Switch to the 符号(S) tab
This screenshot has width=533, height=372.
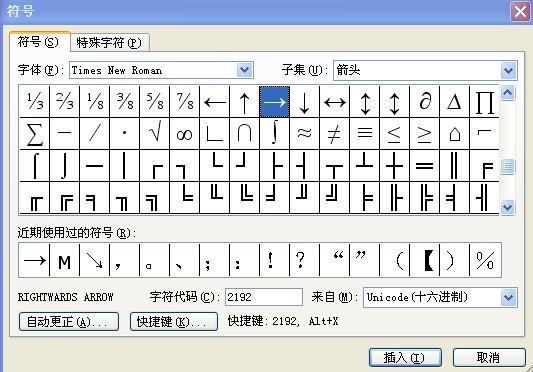(x=39, y=42)
